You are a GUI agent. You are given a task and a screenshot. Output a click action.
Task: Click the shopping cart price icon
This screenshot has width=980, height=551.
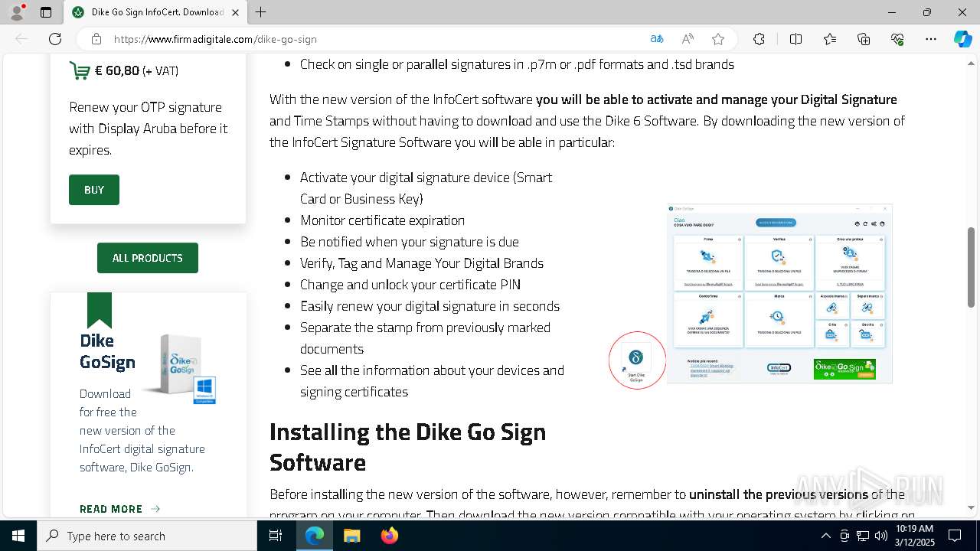(x=80, y=70)
